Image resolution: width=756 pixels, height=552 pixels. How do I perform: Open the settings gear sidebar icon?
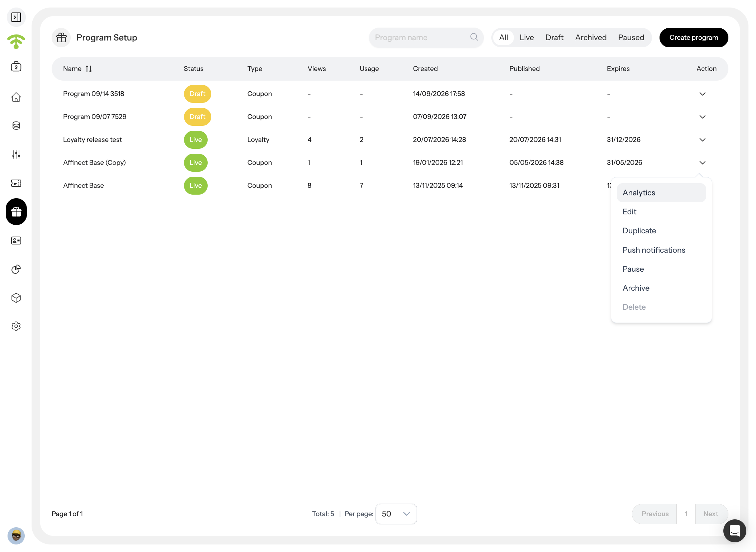pyautogui.click(x=16, y=326)
